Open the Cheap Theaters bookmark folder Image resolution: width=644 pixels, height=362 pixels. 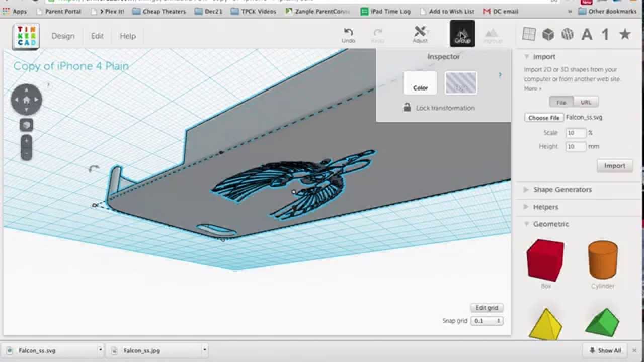(x=159, y=12)
